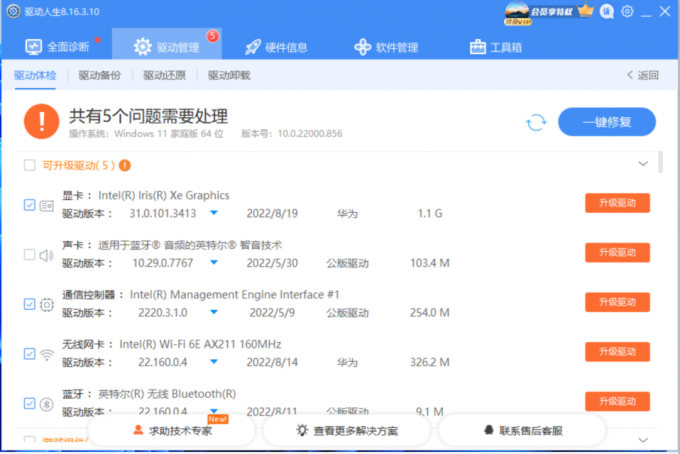Click the refresh scan icon
Viewport: 680px width, 454px height.
pyautogui.click(x=536, y=122)
